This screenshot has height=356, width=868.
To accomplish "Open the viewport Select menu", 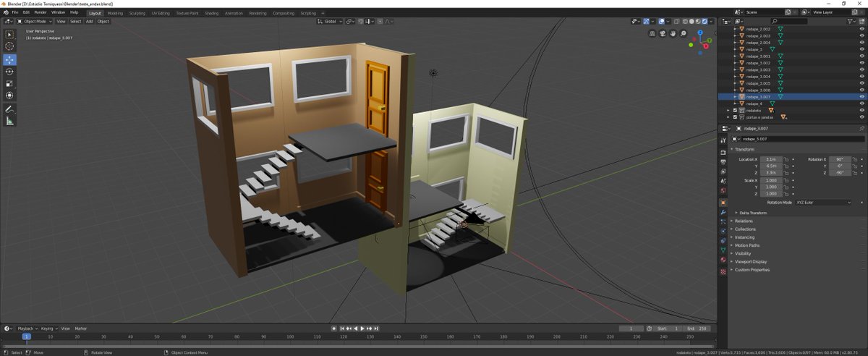I will click(x=75, y=21).
